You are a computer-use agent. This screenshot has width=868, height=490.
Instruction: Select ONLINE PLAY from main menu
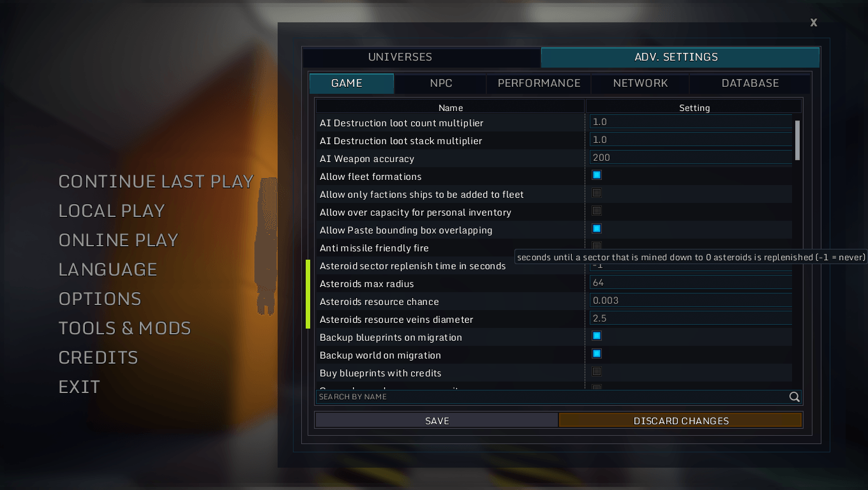tap(119, 240)
